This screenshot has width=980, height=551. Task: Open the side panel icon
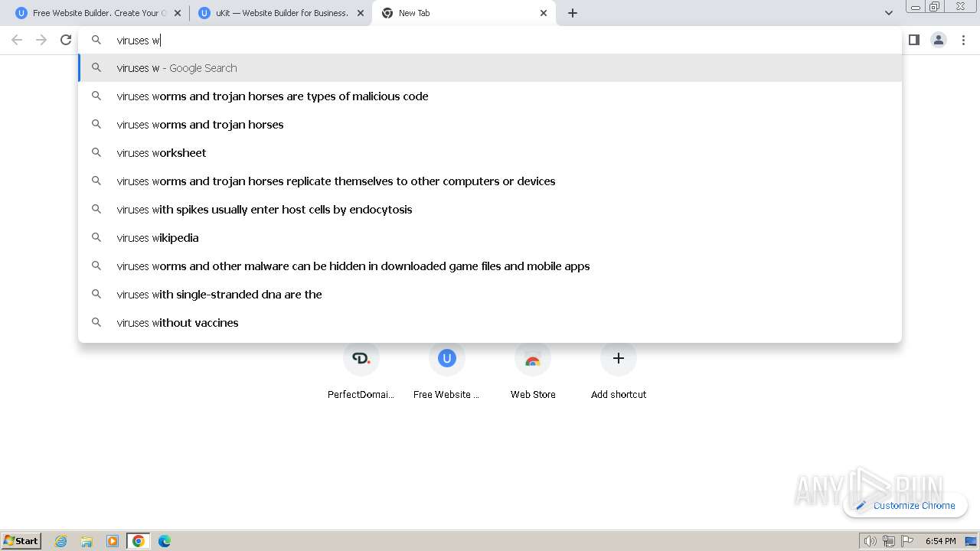point(913,40)
